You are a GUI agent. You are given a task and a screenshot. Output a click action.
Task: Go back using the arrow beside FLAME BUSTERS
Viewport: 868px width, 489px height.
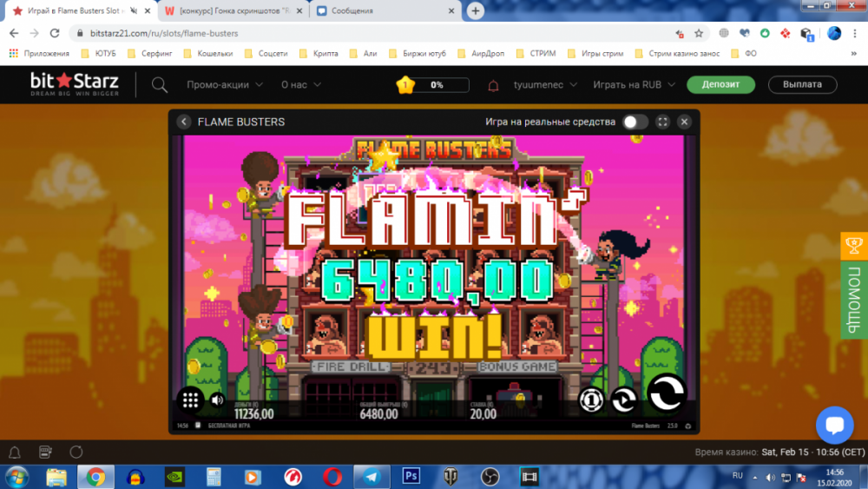click(184, 122)
